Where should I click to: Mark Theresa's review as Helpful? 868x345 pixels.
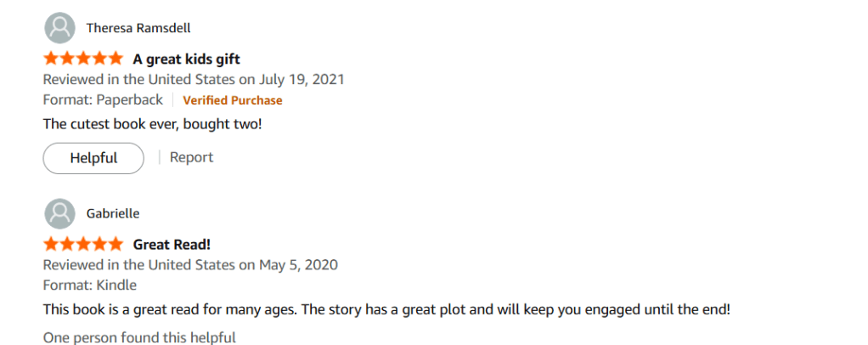(93, 158)
